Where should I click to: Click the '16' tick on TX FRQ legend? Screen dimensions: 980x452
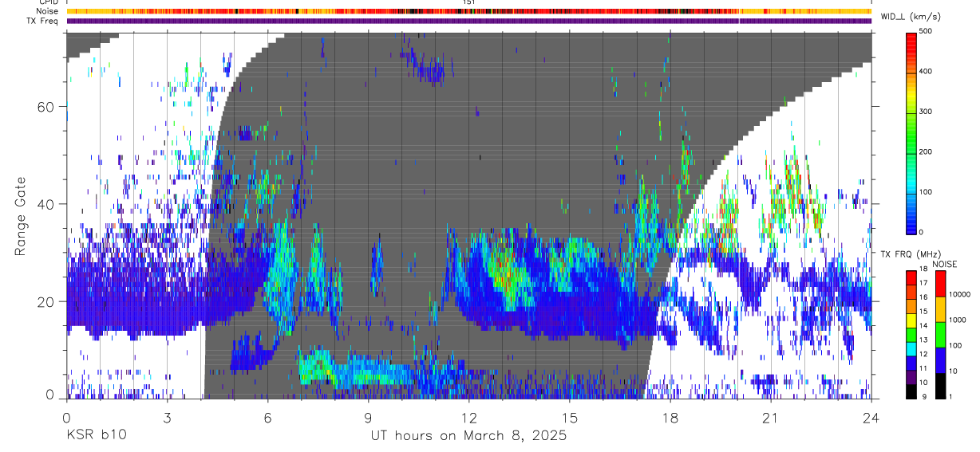[923, 298]
